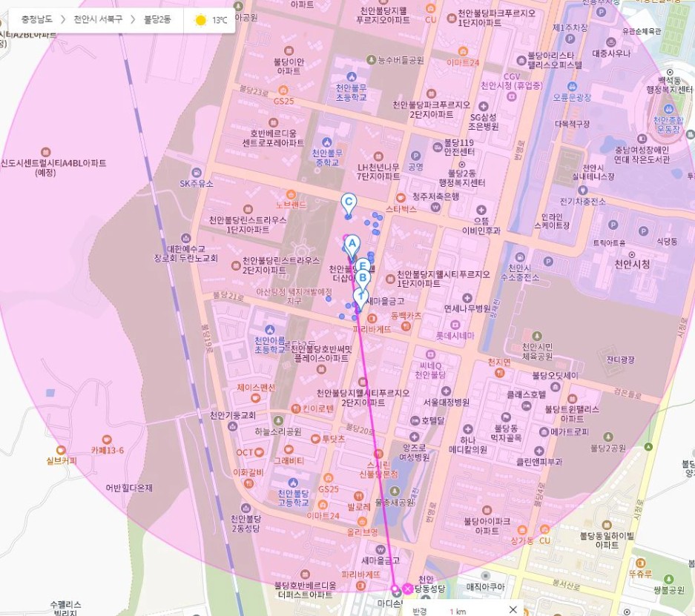Click the 천안시청 city hall label

click(632, 265)
